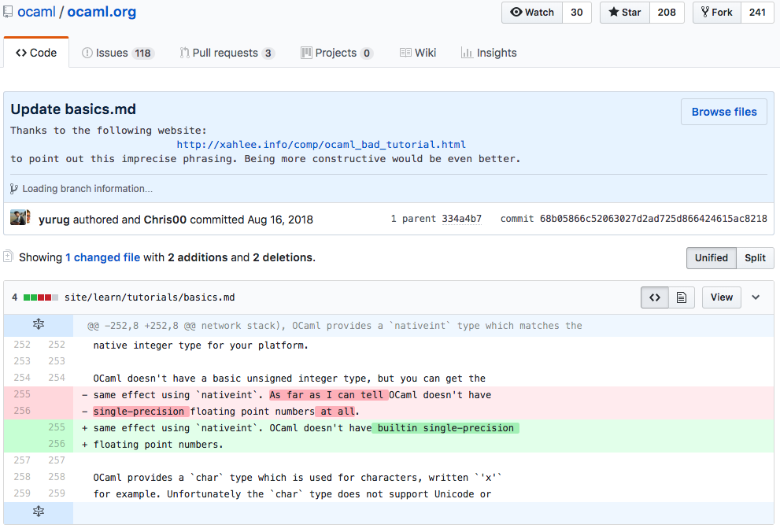Viewport: 780px width, 532px height.
Task: Open the Code tab
Action: 36,53
